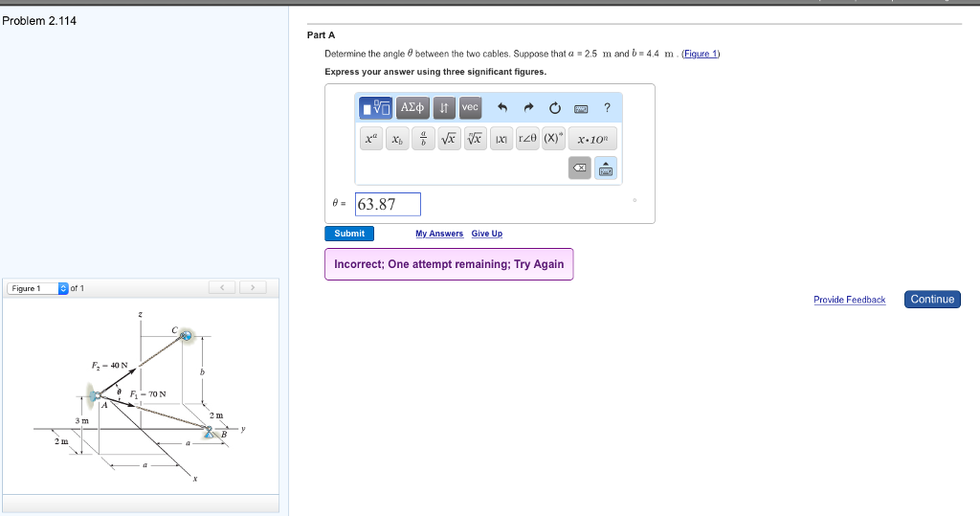Click the backspace delete key icon
980x516 pixels.
pyautogui.click(x=580, y=168)
